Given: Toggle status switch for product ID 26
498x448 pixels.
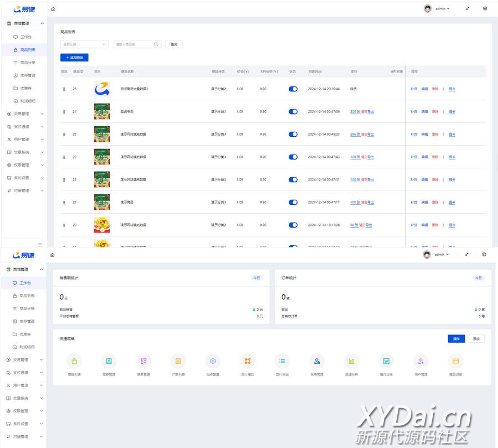Looking at the screenshot, I should [x=293, y=89].
